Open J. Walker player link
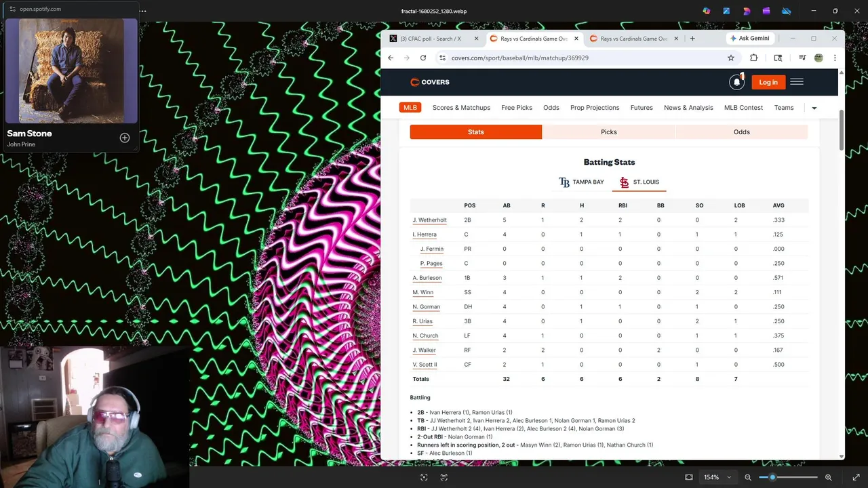Screen dimensions: 868x488 (424, 350)
